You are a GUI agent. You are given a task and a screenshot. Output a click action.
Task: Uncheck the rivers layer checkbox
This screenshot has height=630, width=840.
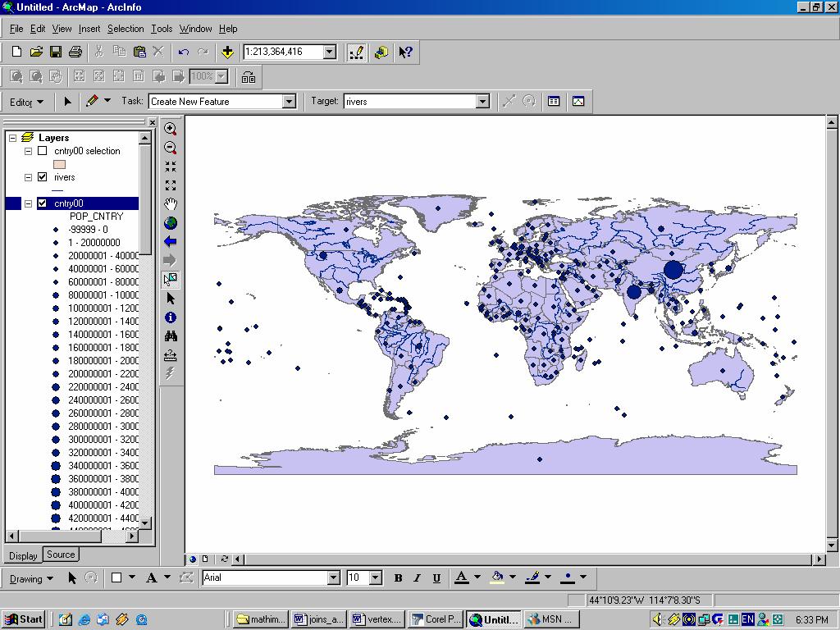click(43, 177)
